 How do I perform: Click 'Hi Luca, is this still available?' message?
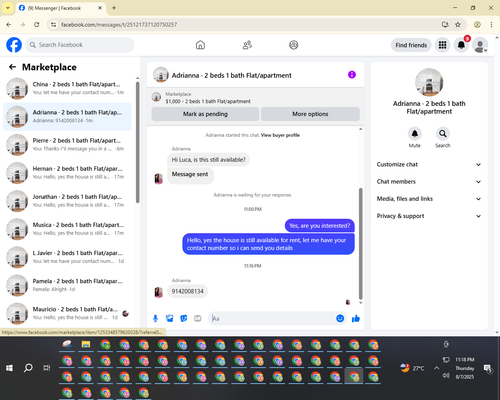tap(208, 160)
